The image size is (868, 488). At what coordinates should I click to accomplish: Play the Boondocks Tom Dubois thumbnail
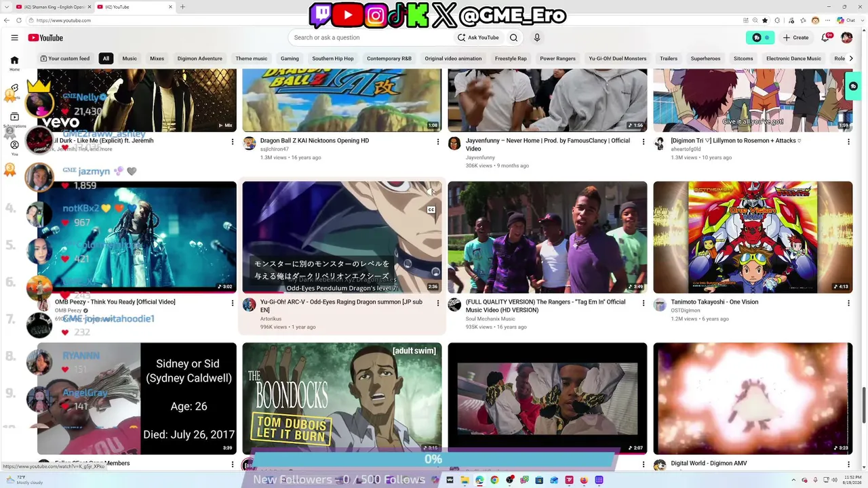(342, 399)
